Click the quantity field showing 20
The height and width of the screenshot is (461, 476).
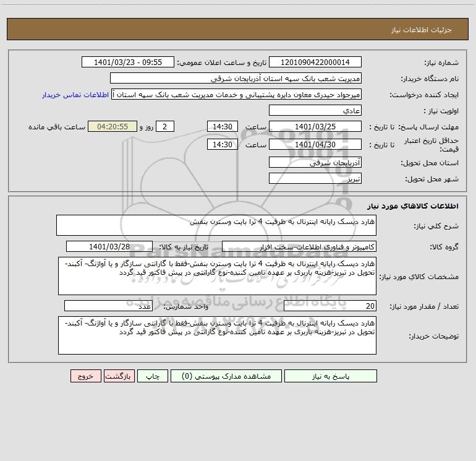click(x=330, y=306)
